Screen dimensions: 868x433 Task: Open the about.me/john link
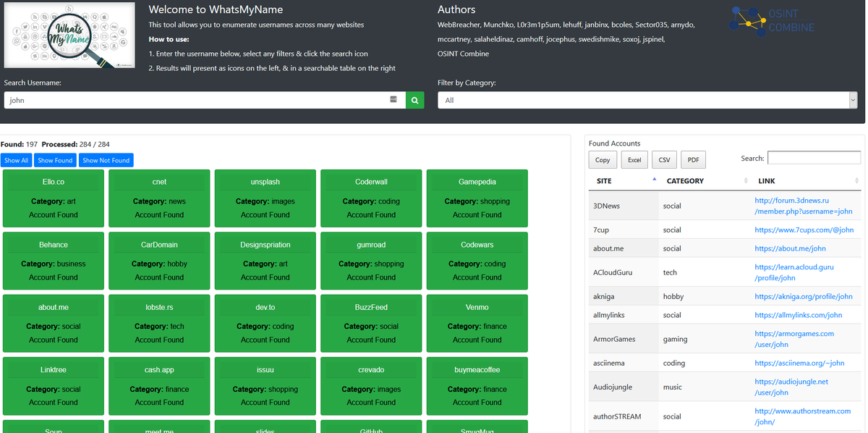[790, 248]
